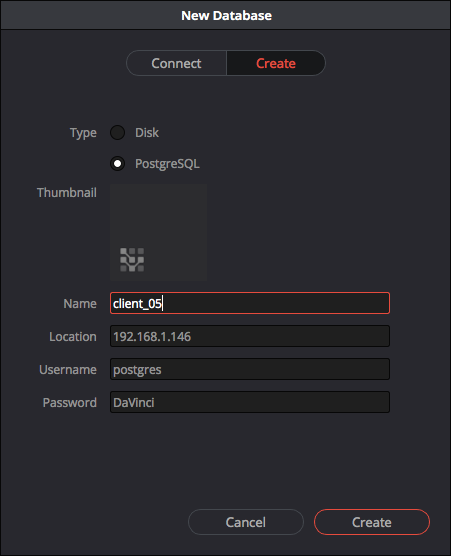Click the database grid icon in thumbnail
Screen dimensions: 451x556
[x=132, y=260]
